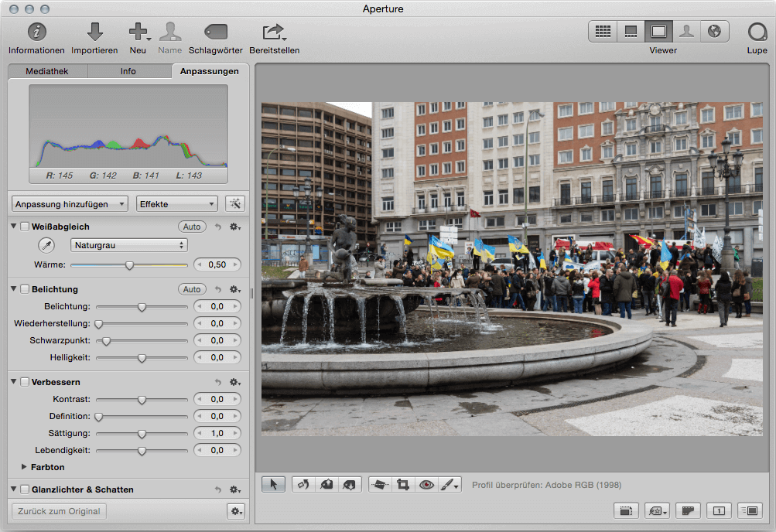776x532 pixels.
Task: Click the Zurück zum Original button
Action: [58, 511]
